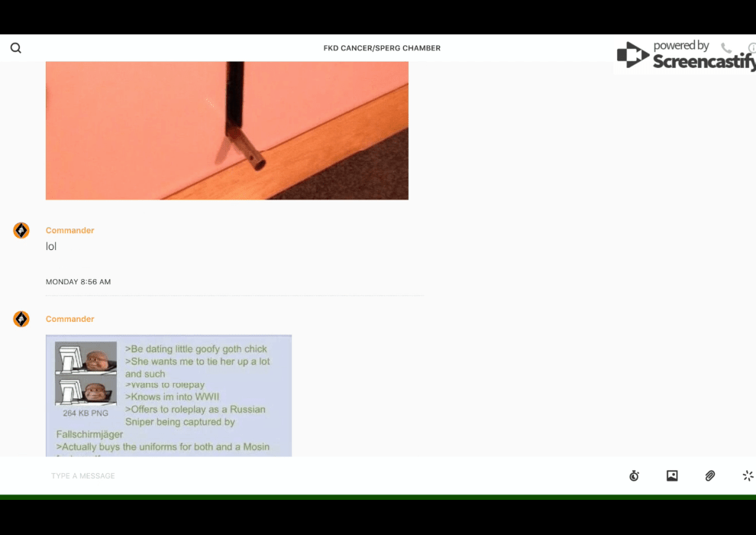Screen dimensions: 756x535
Task: Select the lol message text
Action: (51, 247)
